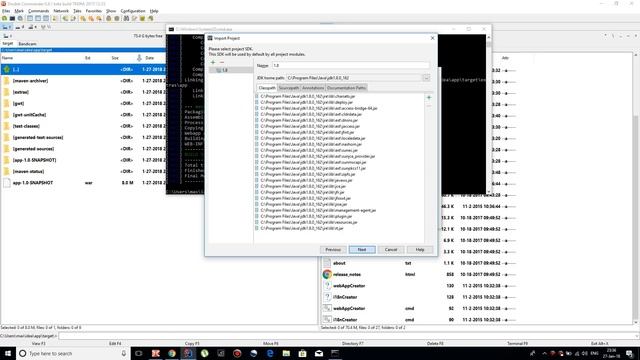Click Double Commander command line input

348,336
